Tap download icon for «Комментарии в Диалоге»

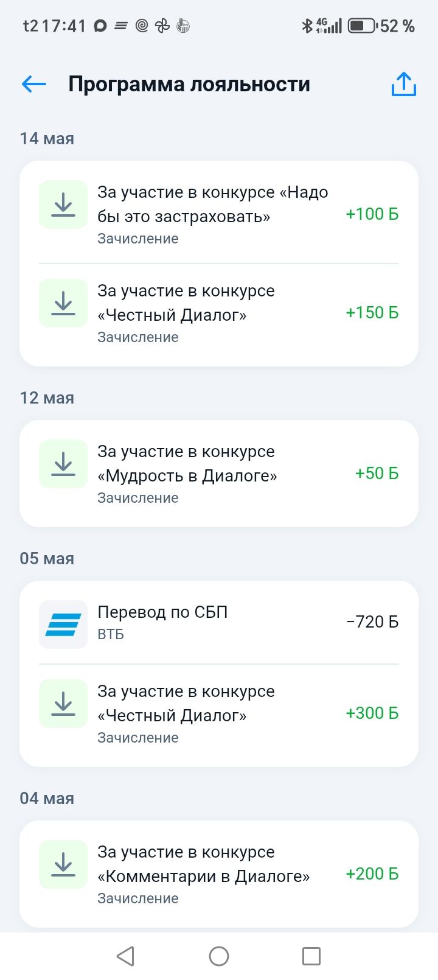[x=63, y=864]
